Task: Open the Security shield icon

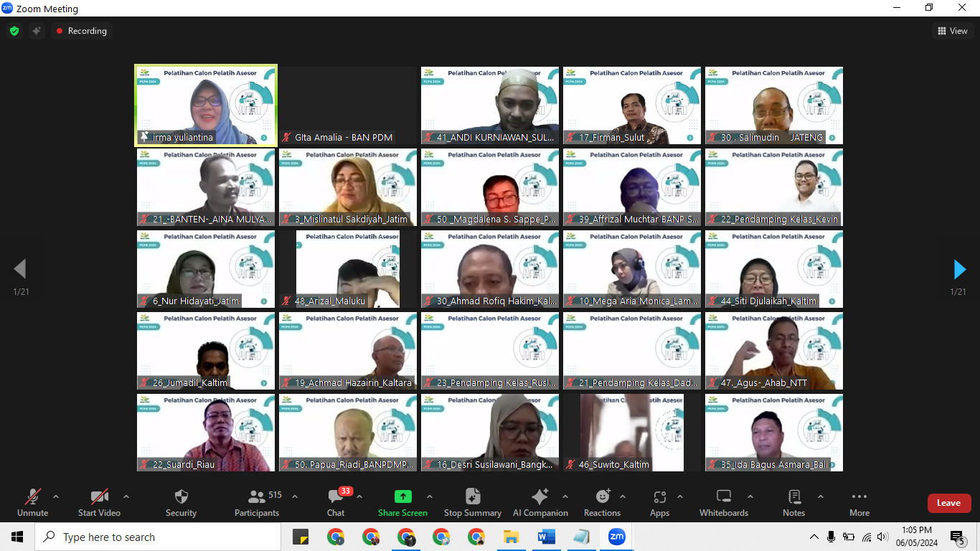Action: coord(181,497)
